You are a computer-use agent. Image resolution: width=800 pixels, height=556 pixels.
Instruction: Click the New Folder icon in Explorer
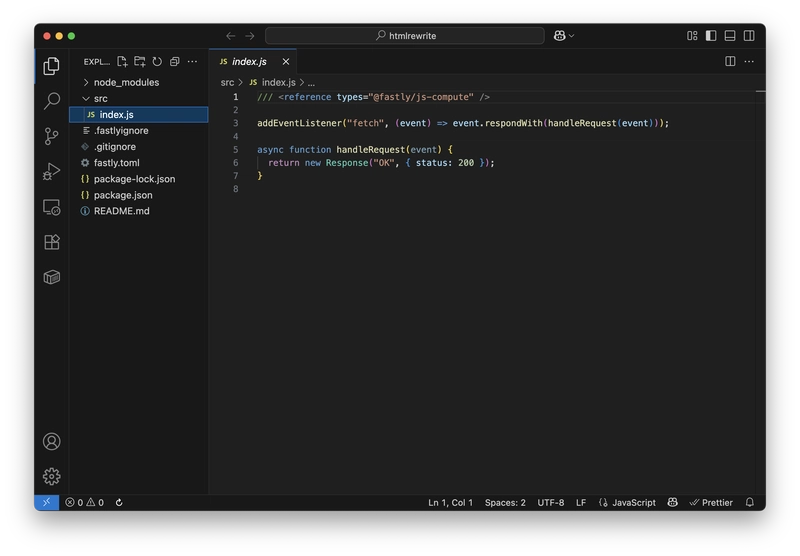[140, 62]
